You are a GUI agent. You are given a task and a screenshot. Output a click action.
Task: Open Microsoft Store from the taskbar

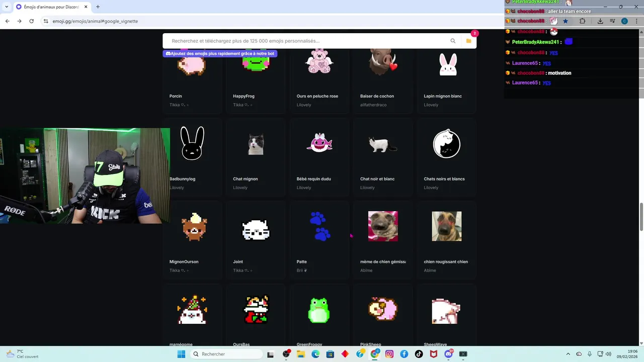tap(330, 354)
